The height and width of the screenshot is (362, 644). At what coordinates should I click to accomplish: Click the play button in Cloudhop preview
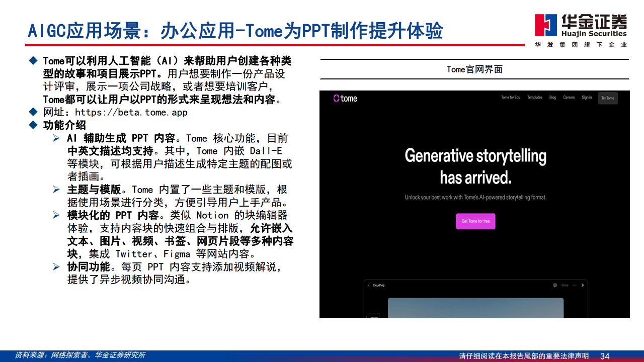(x=583, y=285)
